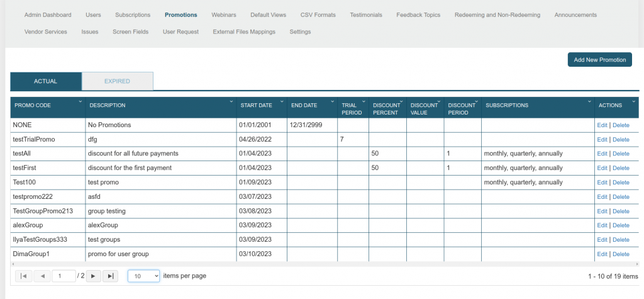Open the Webinars admin section
Image resolution: width=644 pixels, height=299 pixels.
click(x=223, y=14)
